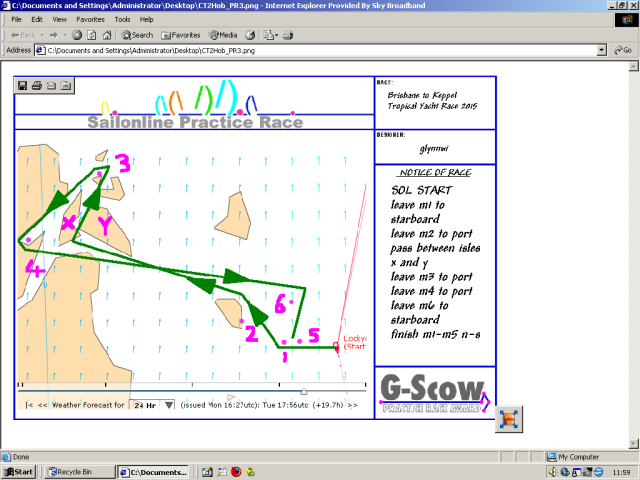Open the View menu
Image resolution: width=640 pixels, height=480 pixels.
pos(59,19)
